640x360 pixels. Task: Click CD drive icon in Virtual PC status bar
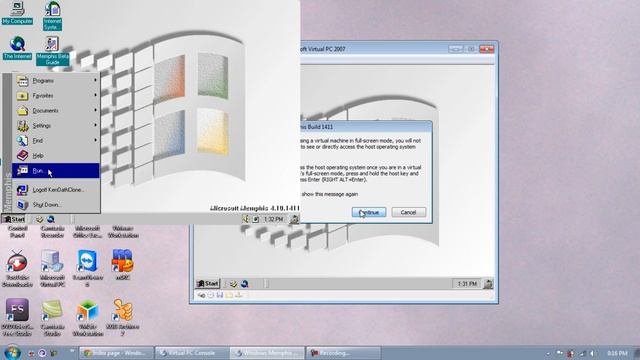pos(211,295)
